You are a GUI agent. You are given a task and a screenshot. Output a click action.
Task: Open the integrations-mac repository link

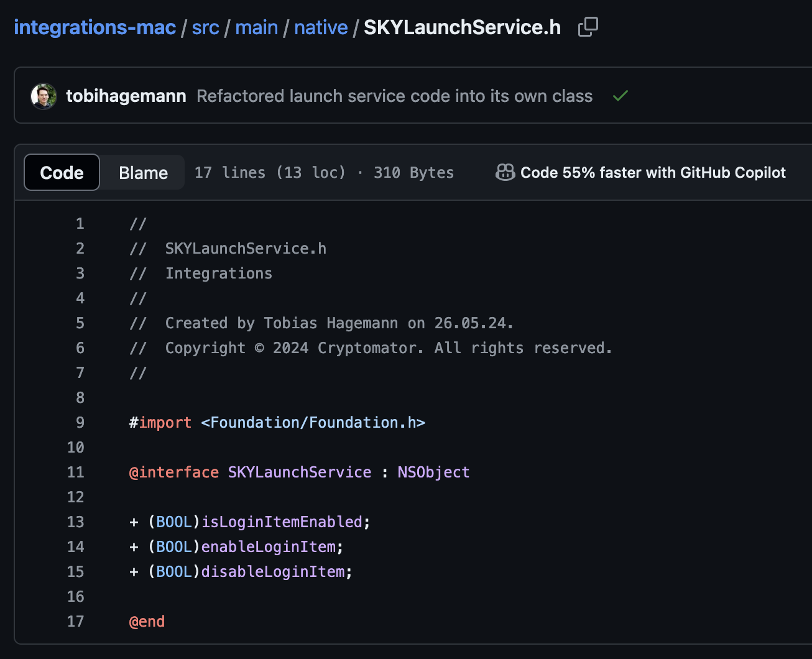tap(95, 27)
